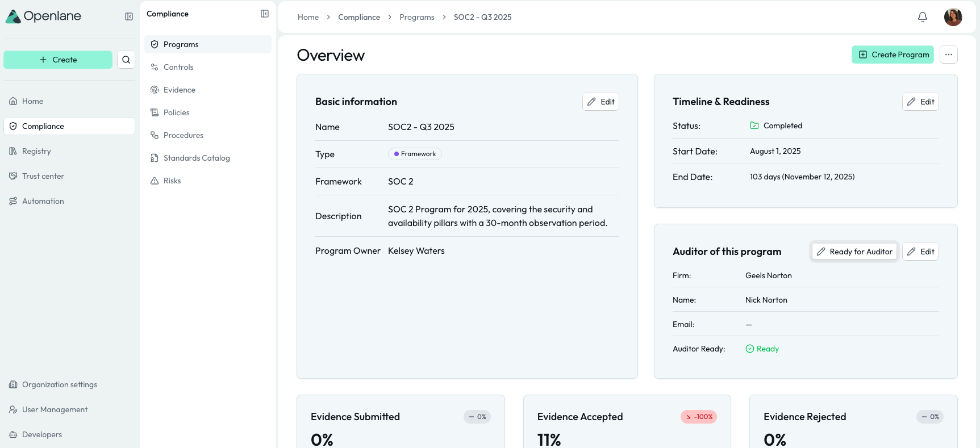Open Organization settings
Image resolution: width=980 pixels, height=448 pixels.
tap(59, 384)
